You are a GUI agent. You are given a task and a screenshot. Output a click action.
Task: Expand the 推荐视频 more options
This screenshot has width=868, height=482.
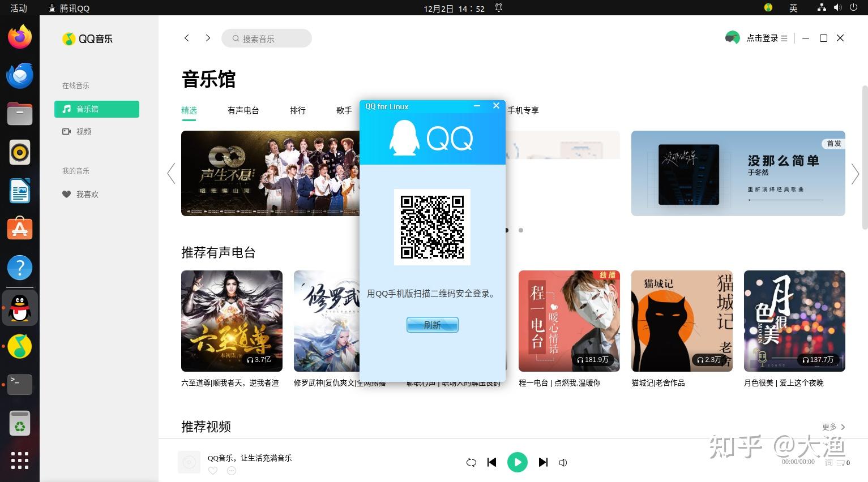[x=832, y=427]
